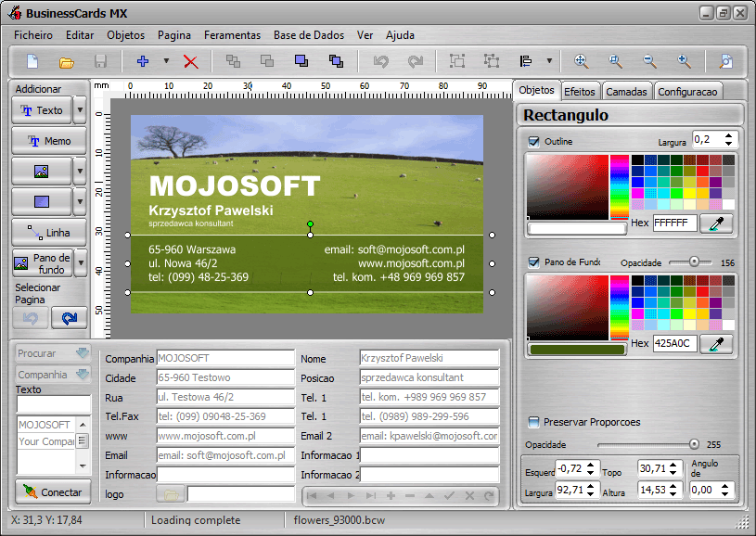Click the group objects icon
This screenshot has height=536, width=756.
(x=457, y=60)
